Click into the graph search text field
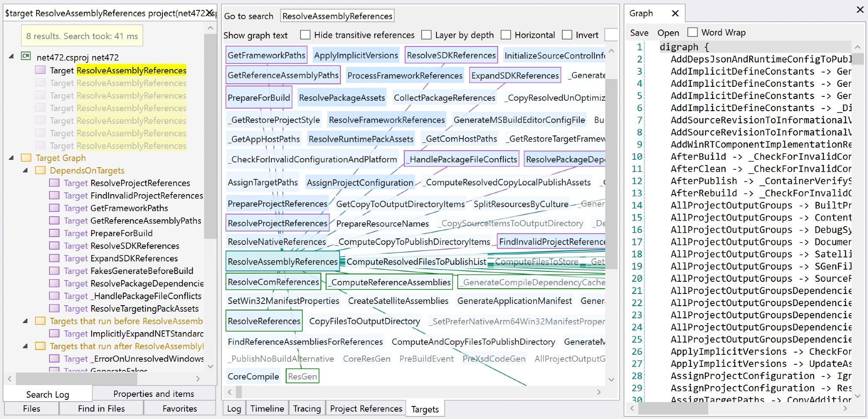This screenshot has width=868, height=419. [x=337, y=16]
